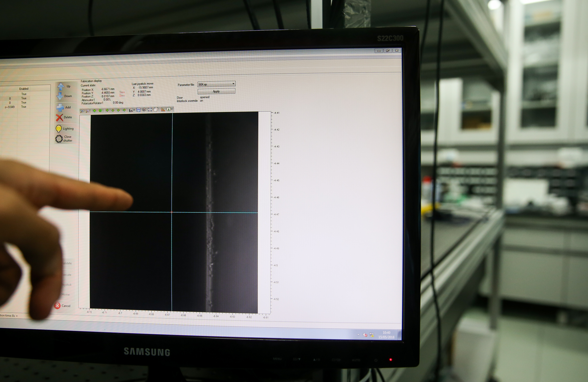Viewport: 588px width, 382px height.
Task: Save the view with the floppy disk icon
Action: point(138,110)
